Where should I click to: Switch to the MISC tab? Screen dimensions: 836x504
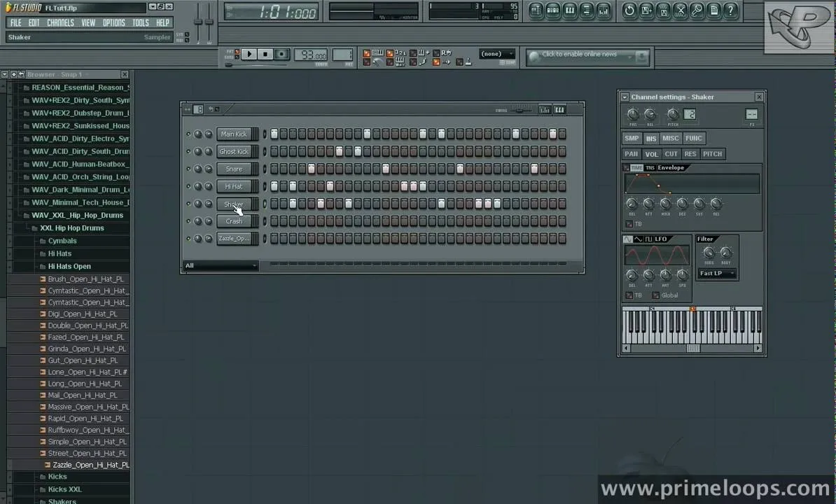(x=670, y=139)
